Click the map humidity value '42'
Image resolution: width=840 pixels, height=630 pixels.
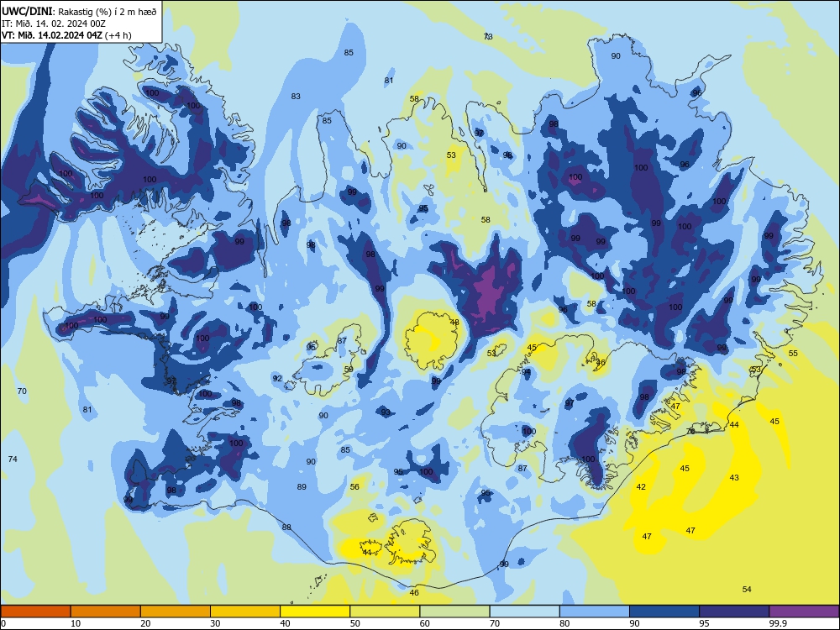(641, 487)
